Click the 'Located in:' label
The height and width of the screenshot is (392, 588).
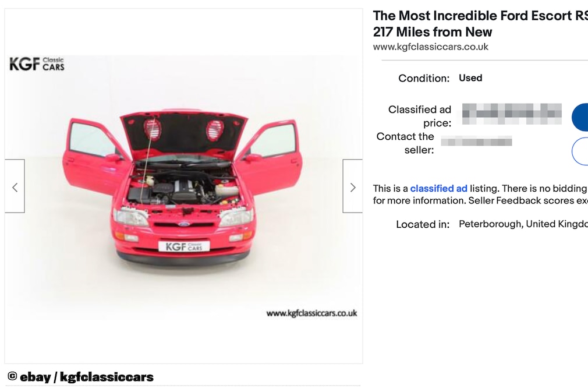coord(423,224)
